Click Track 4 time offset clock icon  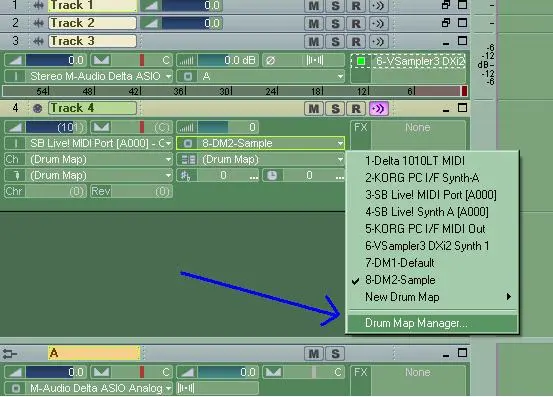pos(272,176)
